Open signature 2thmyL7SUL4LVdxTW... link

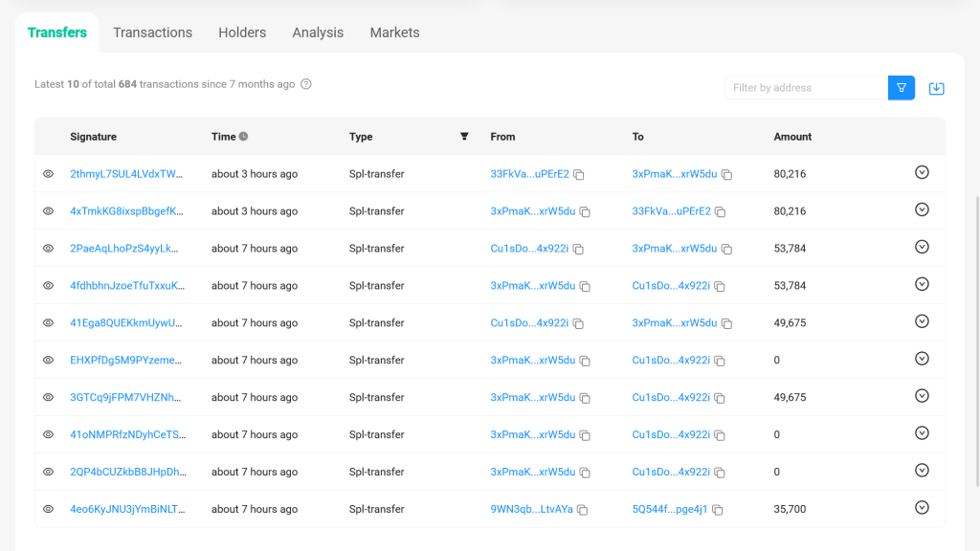click(126, 174)
